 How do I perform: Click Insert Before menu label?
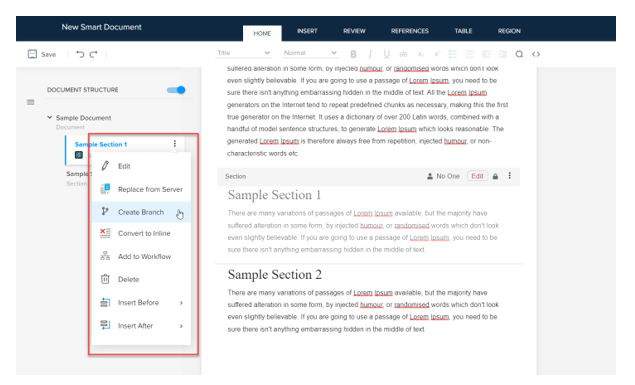[139, 302]
